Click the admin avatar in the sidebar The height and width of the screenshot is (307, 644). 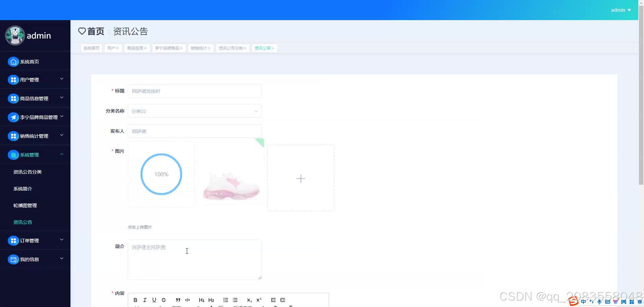15,36
